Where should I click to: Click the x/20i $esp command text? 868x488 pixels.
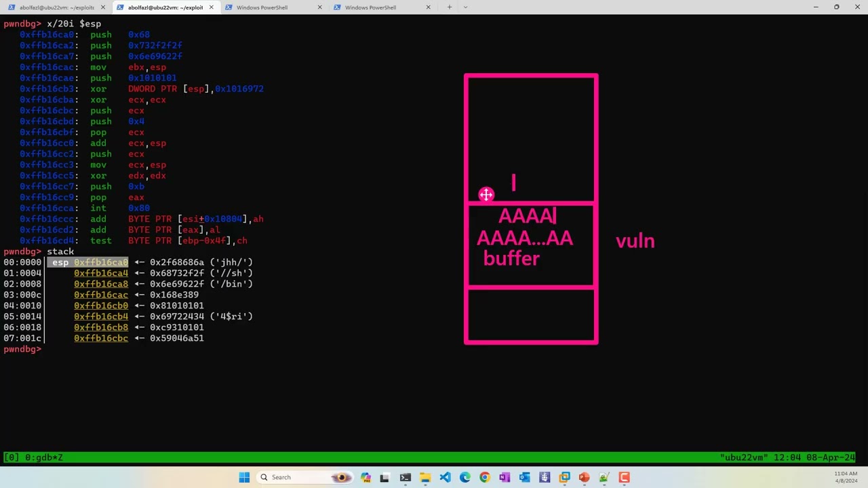74,24
